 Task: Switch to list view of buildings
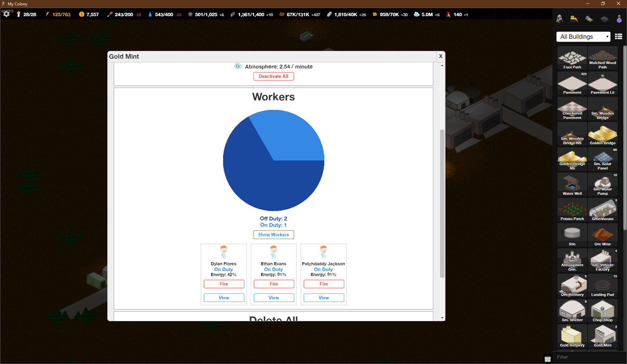point(619,36)
